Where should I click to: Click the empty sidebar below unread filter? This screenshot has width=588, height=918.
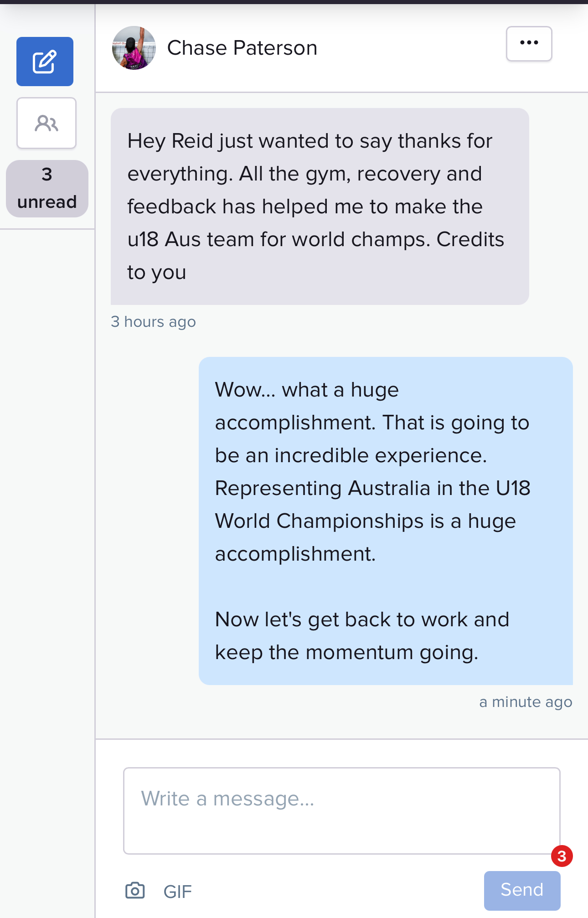47,570
